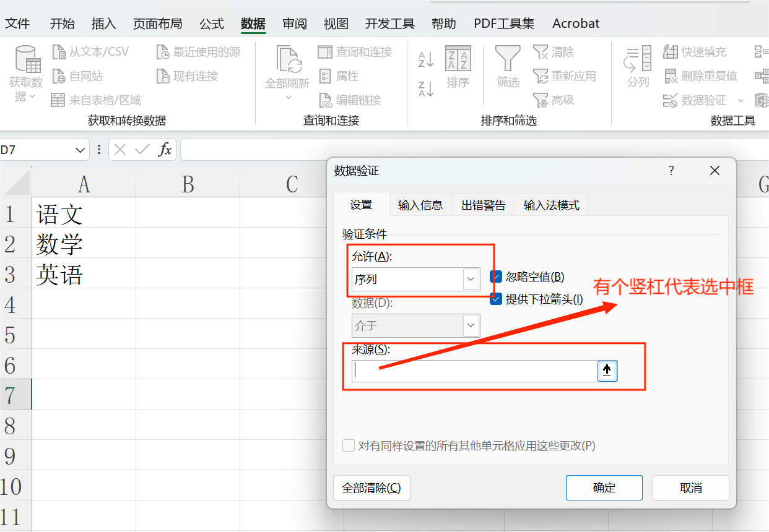This screenshot has width=769, height=532.
Task: Tick the apply changes to all other cells checkbox
Action: pyautogui.click(x=349, y=445)
